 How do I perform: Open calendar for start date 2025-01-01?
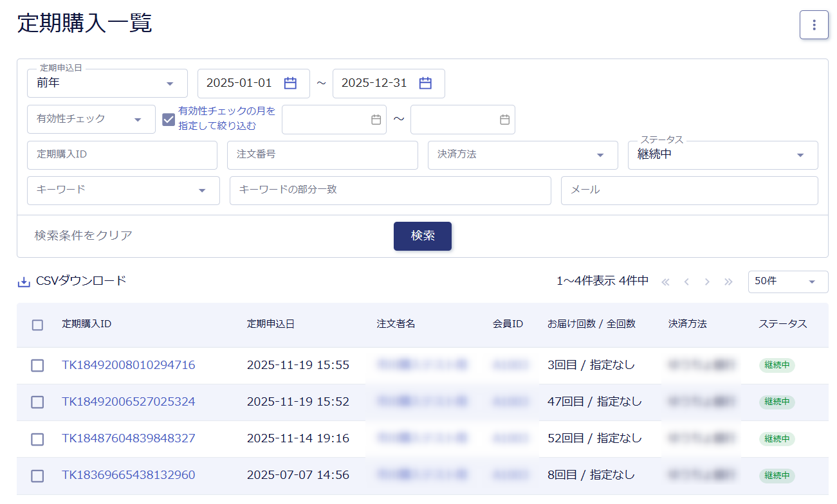[290, 83]
